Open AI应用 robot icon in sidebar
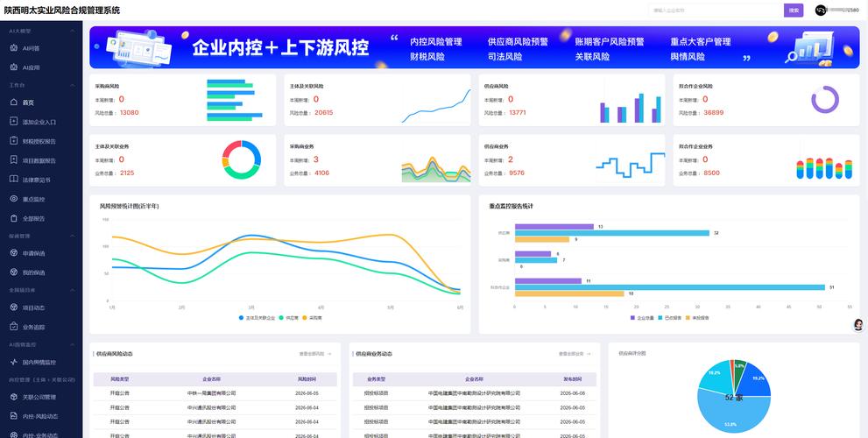 point(14,67)
